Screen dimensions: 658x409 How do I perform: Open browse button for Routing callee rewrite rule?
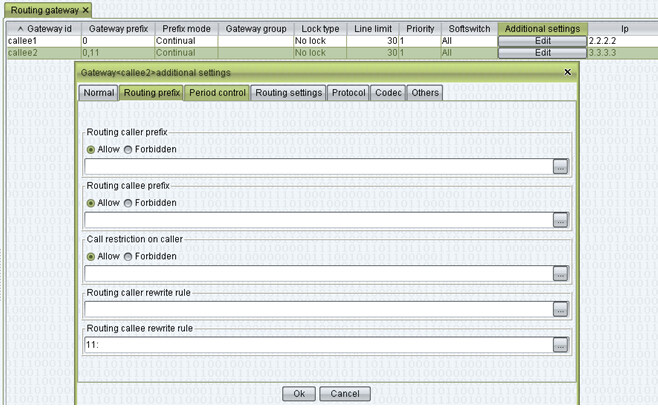click(560, 346)
